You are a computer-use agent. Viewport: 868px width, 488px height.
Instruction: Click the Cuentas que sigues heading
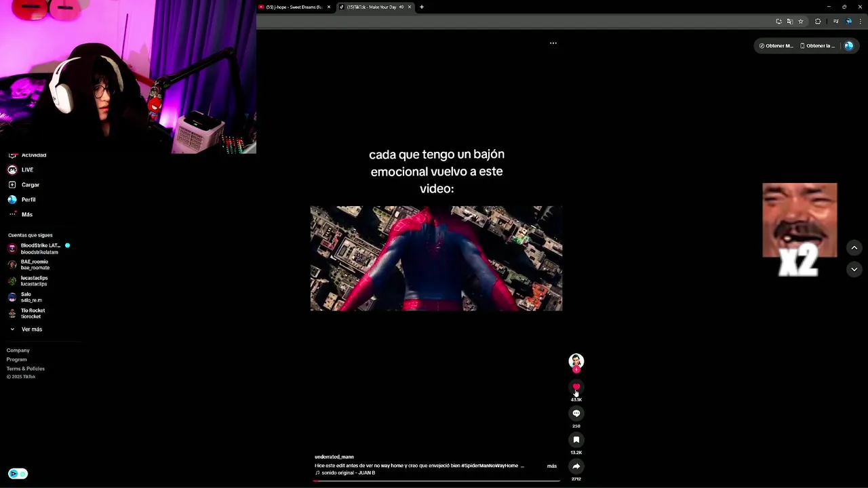30,235
